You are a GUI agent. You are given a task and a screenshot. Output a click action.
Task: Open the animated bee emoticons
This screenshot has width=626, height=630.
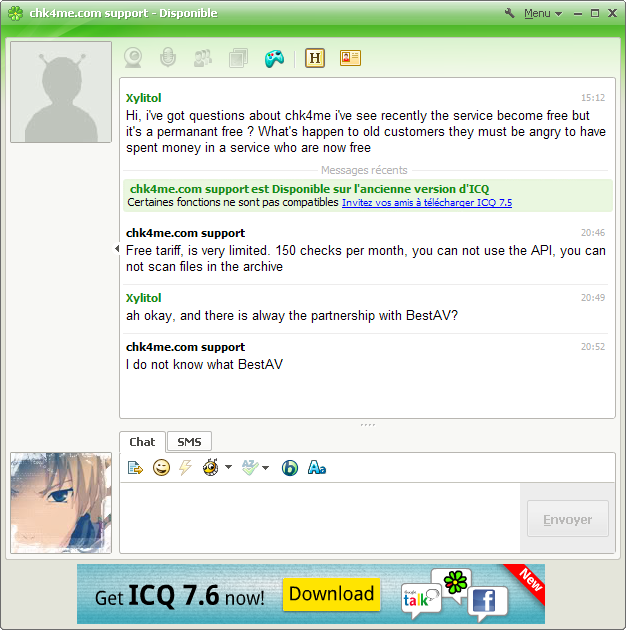coord(211,467)
